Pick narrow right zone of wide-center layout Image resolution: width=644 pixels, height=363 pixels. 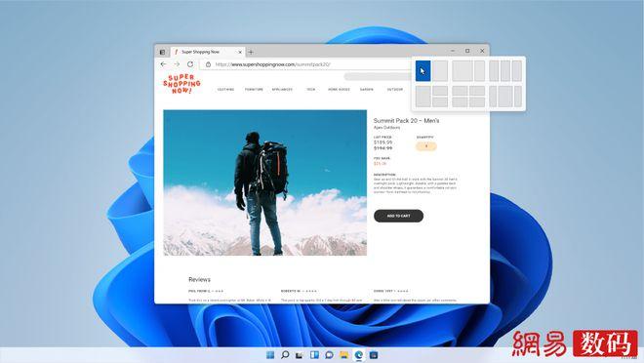tap(518, 97)
